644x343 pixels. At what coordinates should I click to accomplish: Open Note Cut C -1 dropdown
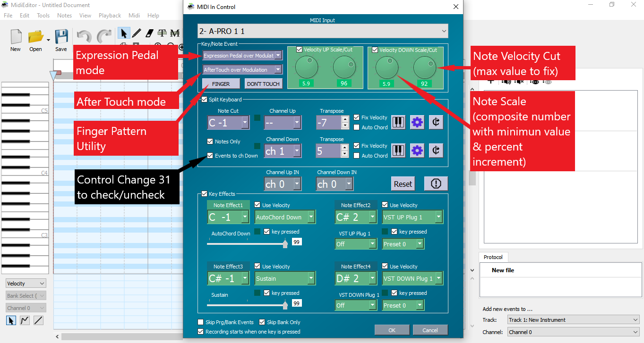pos(228,123)
